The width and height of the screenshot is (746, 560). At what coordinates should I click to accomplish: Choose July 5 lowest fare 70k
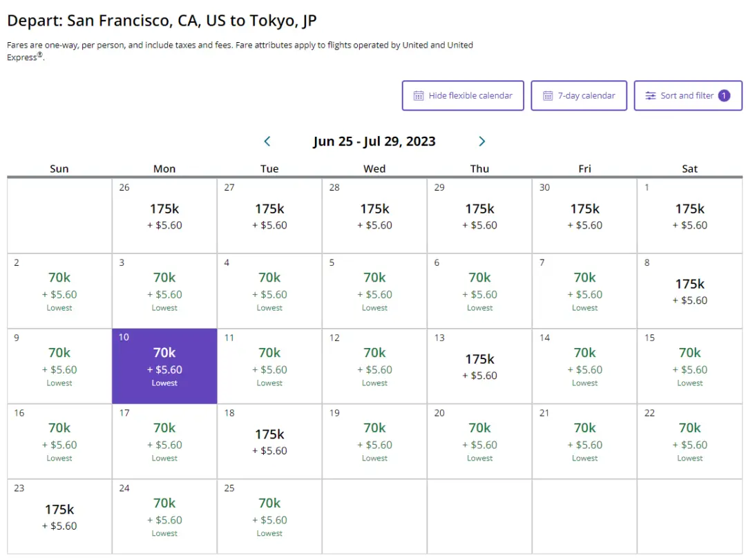coord(375,291)
